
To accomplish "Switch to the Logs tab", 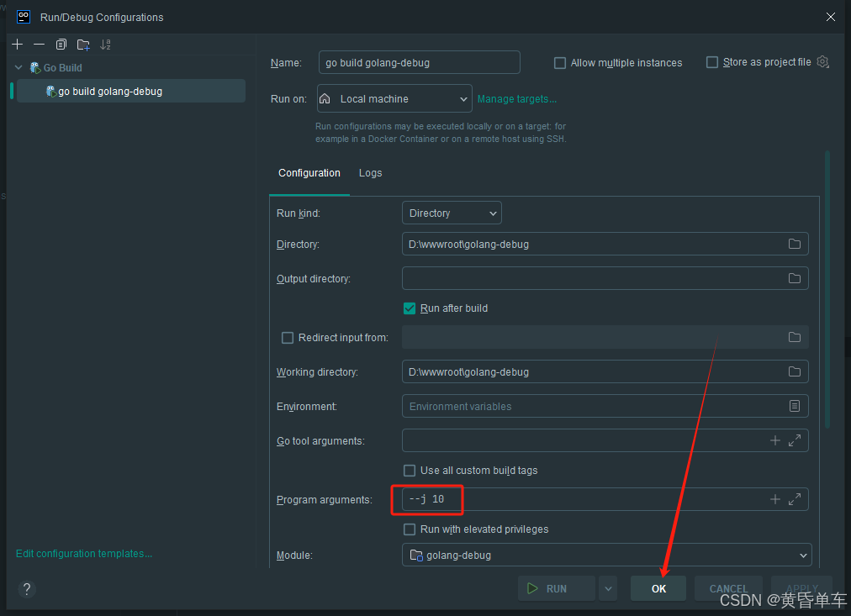I will [370, 173].
